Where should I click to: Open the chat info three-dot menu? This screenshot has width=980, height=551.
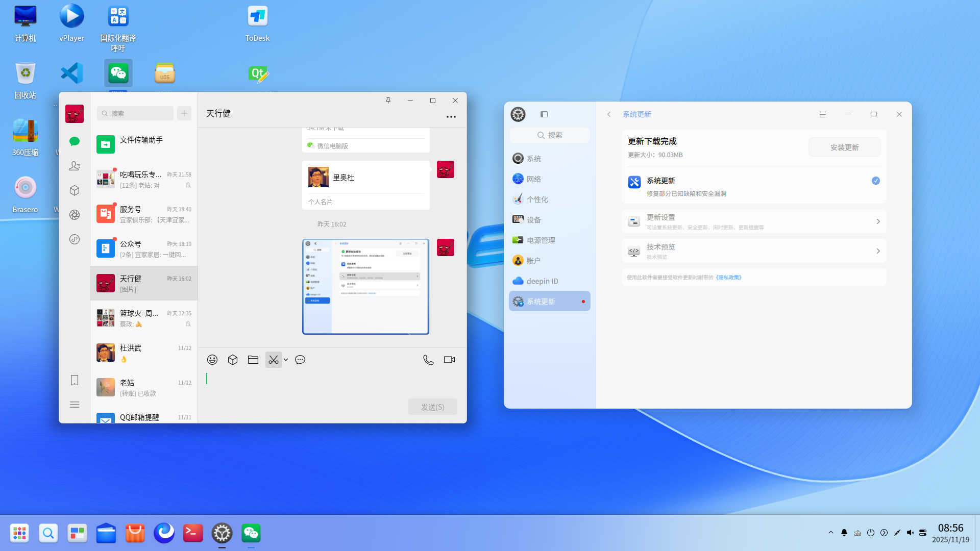pyautogui.click(x=451, y=117)
